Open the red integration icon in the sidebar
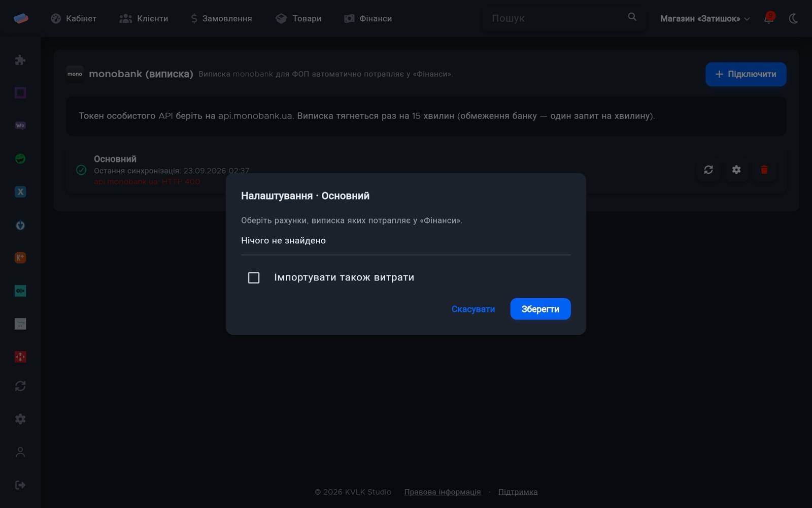This screenshot has height=508, width=812. (20, 357)
